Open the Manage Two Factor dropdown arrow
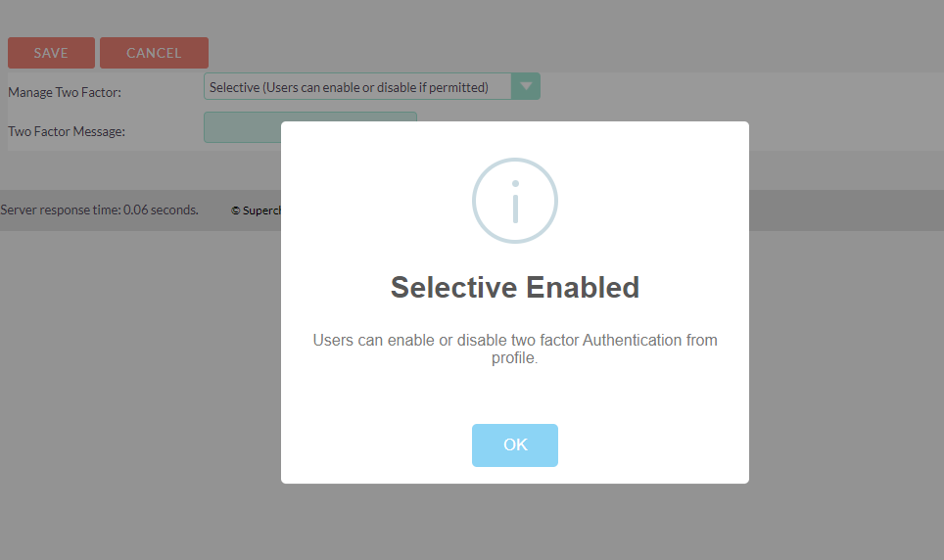944x560 pixels. point(526,87)
